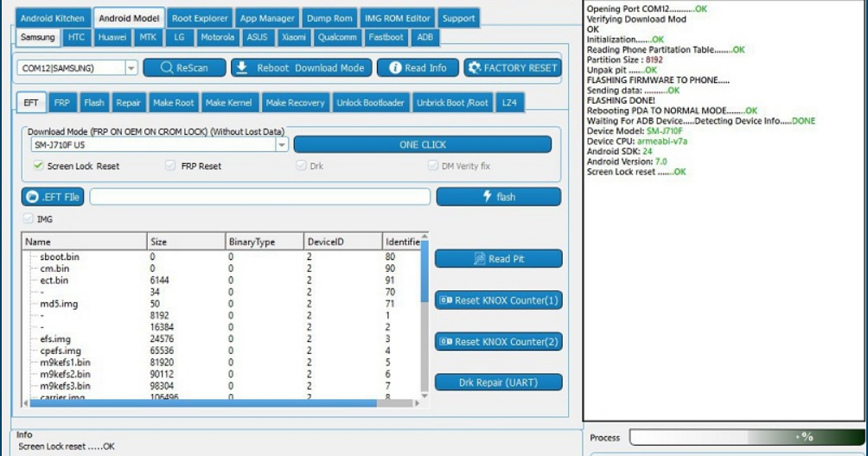
Task: Click the info icon on Read Info button
Action: [395, 67]
